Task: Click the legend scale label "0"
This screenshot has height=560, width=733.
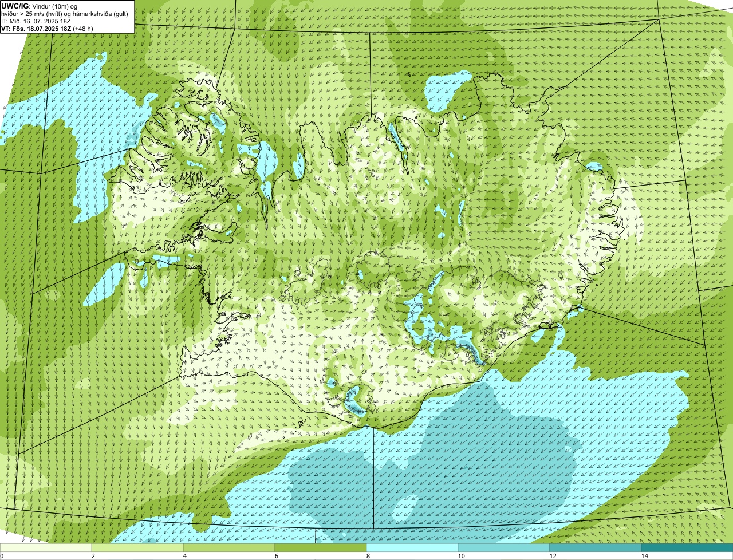Action: click(2, 556)
